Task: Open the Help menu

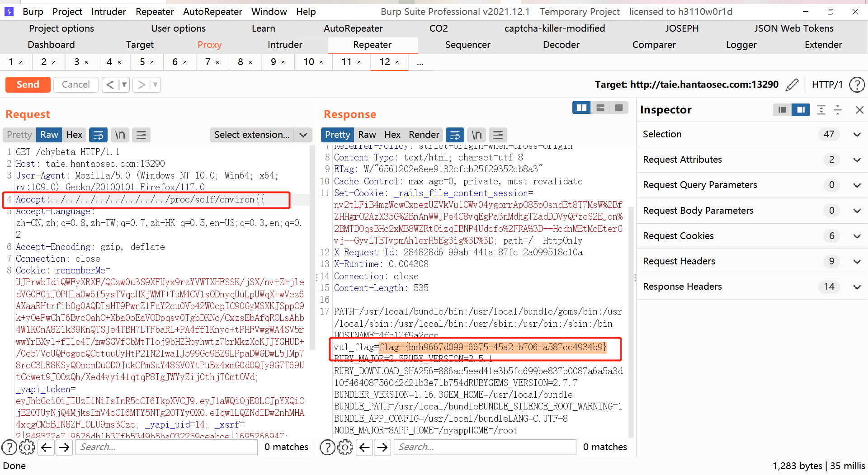Action: click(306, 12)
